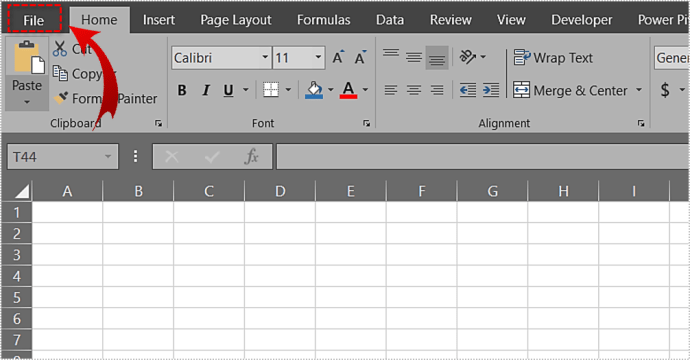Viewport: 690px width, 360px height.
Task: Switch to the Formulas tab
Action: click(x=323, y=20)
